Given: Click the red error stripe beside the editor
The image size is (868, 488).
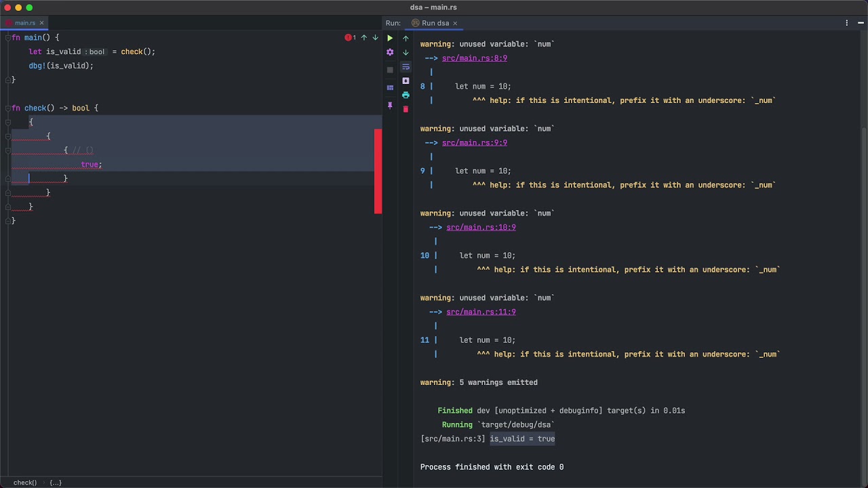Looking at the screenshot, I should [378, 171].
